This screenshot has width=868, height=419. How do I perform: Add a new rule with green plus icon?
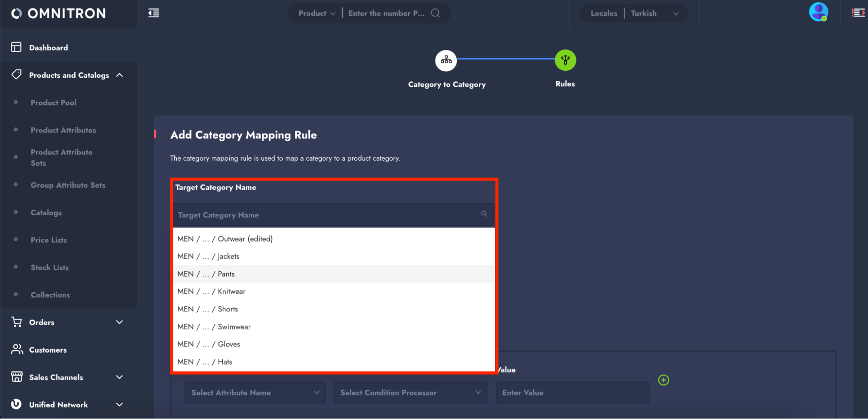[x=663, y=380]
